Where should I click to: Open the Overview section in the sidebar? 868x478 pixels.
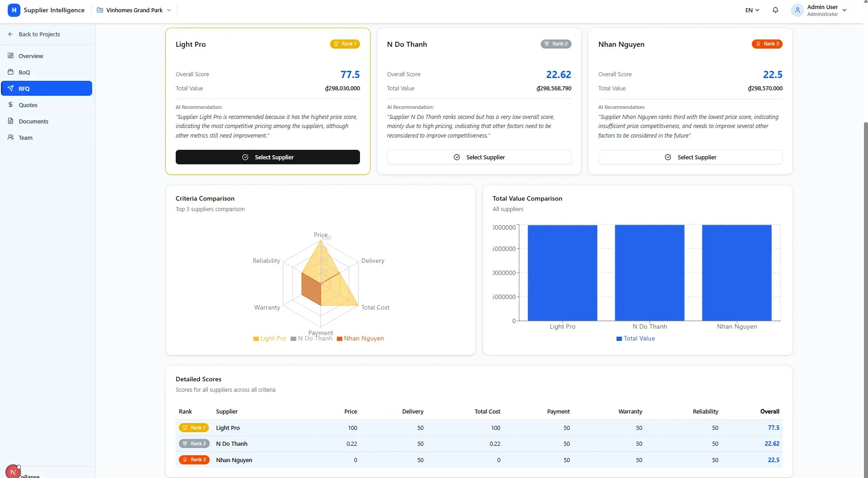click(x=32, y=55)
